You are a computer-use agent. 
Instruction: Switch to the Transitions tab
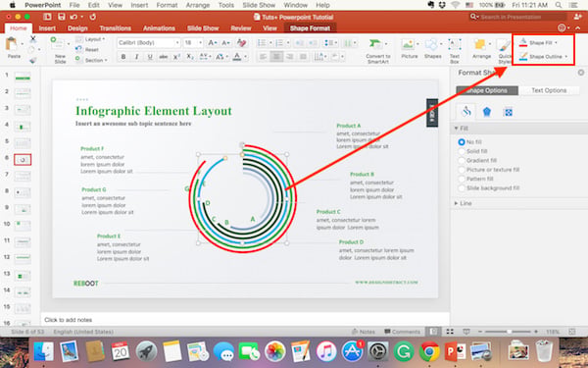(x=116, y=28)
